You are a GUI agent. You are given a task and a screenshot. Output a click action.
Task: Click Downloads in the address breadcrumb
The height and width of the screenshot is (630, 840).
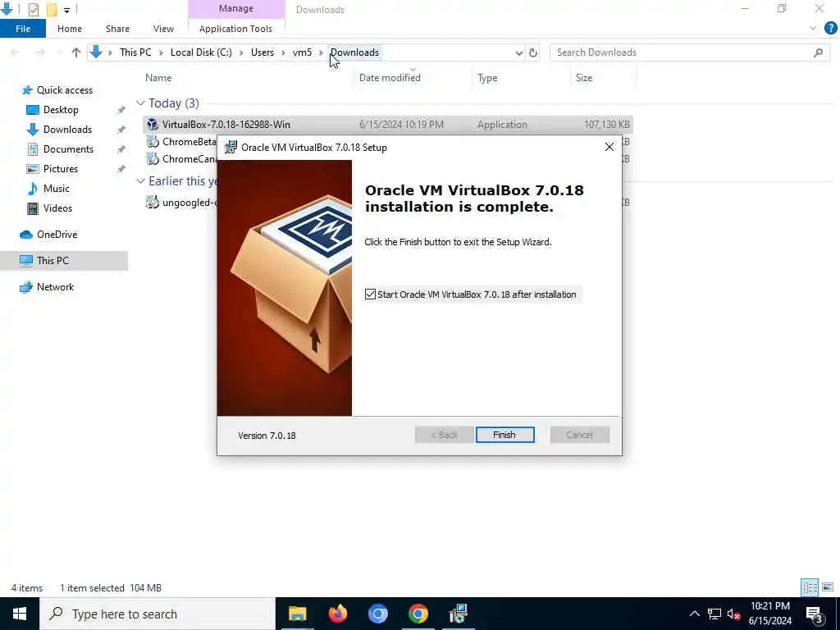pyautogui.click(x=354, y=52)
